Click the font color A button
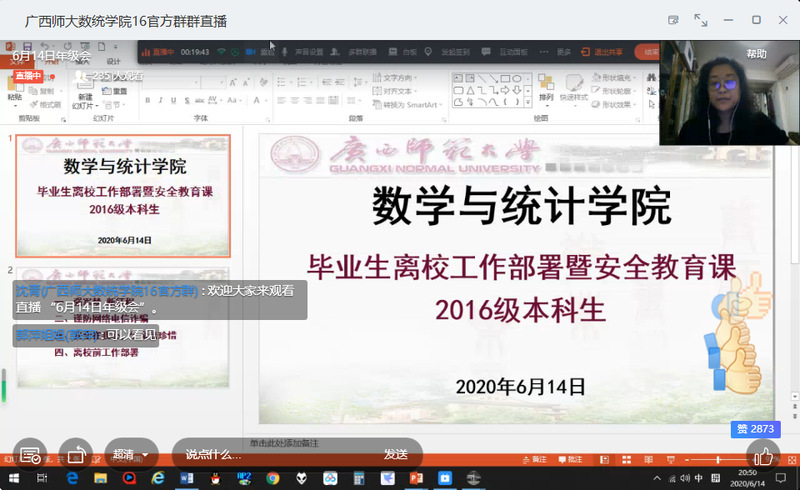The height and width of the screenshot is (490, 800). (x=257, y=100)
